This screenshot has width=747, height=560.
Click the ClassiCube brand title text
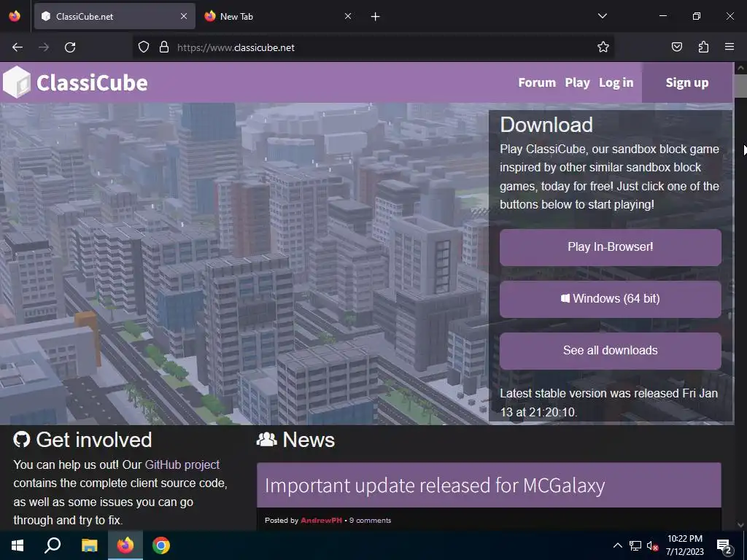tap(92, 83)
